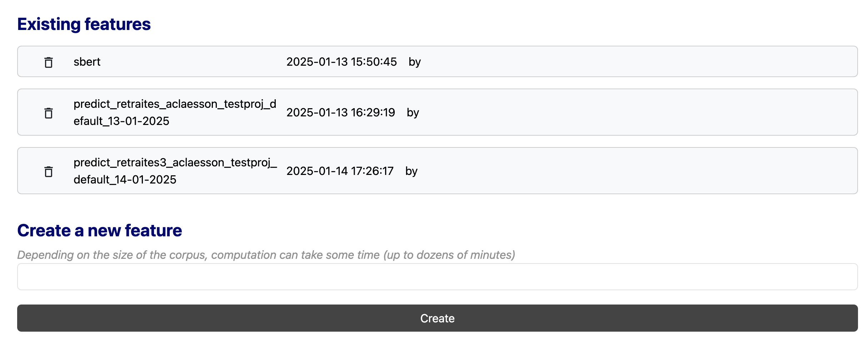Click "by" label next to 17:26:17
The image size is (868, 357).
(411, 171)
